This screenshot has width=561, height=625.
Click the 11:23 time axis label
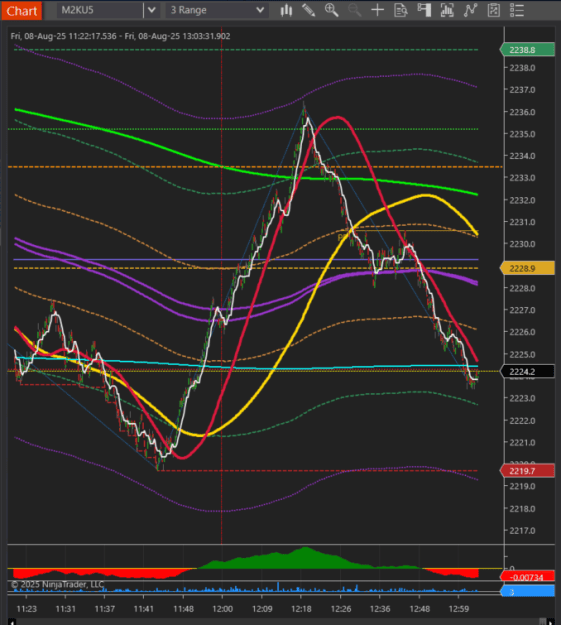[x=26, y=609]
